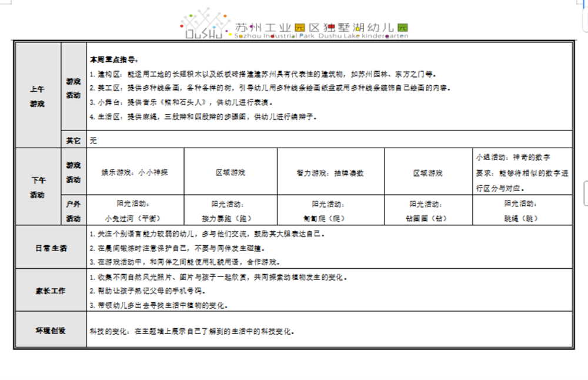The image size is (588, 380).
Task: Select the 本周重点指导 heading
Action: pos(114,60)
